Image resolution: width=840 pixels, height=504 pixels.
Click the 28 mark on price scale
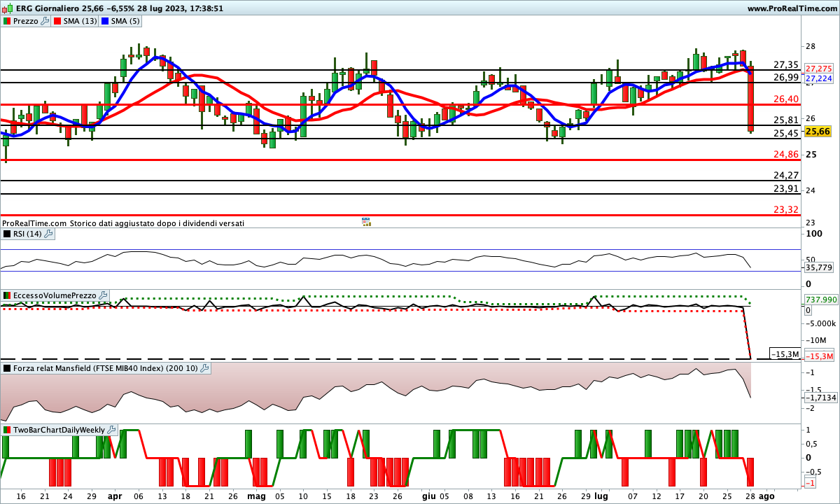pyautogui.click(x=811, y=46)
